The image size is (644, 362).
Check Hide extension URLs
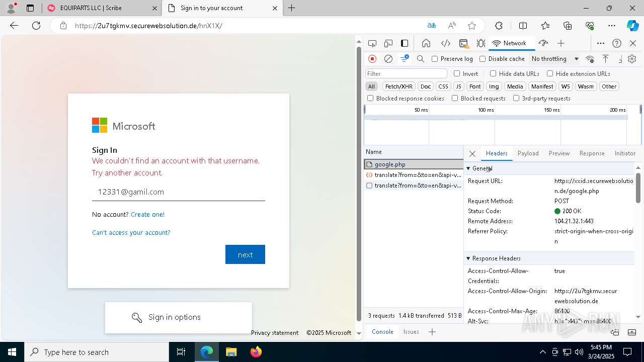[550, 73]
